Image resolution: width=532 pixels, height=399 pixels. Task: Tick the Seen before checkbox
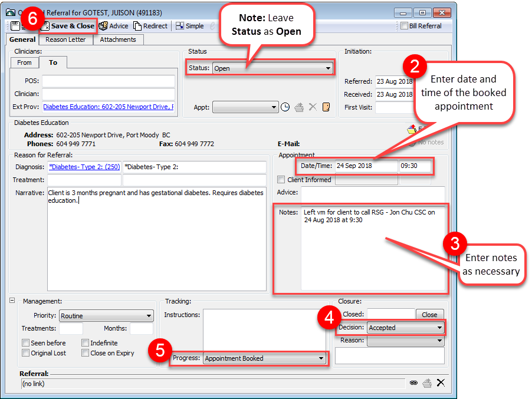point(25,343)
